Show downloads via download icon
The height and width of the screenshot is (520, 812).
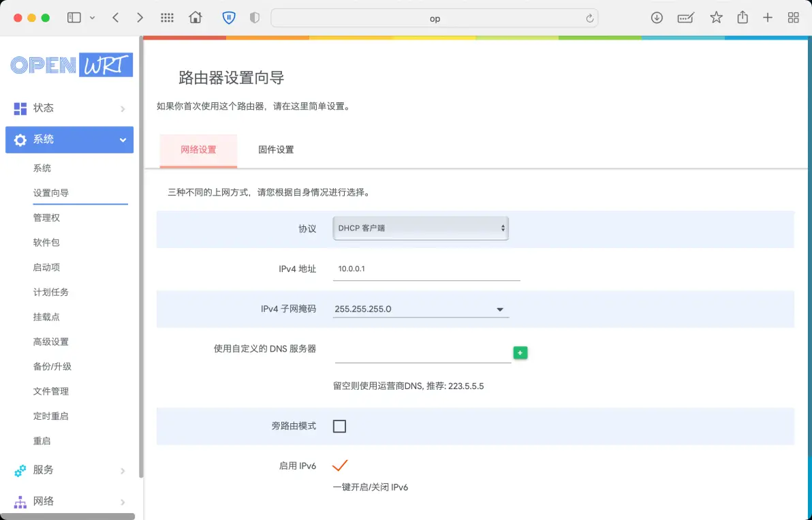(x=657, y=18)
